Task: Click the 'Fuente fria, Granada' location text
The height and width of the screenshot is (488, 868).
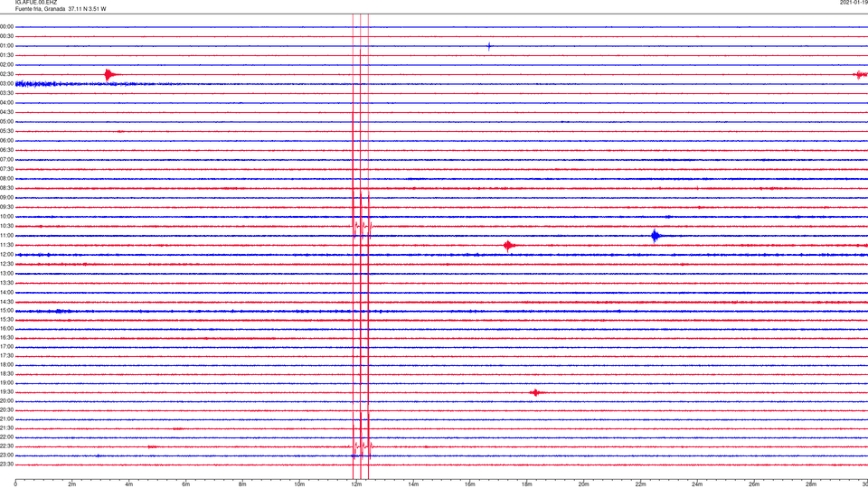Action: pyautogui.click(x=40, y=9)
